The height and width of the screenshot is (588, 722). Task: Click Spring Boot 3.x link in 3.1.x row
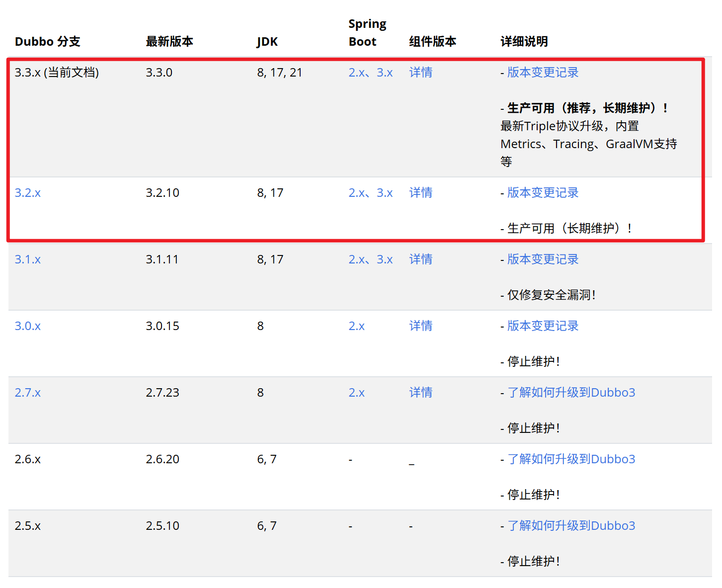coord(385,259)
